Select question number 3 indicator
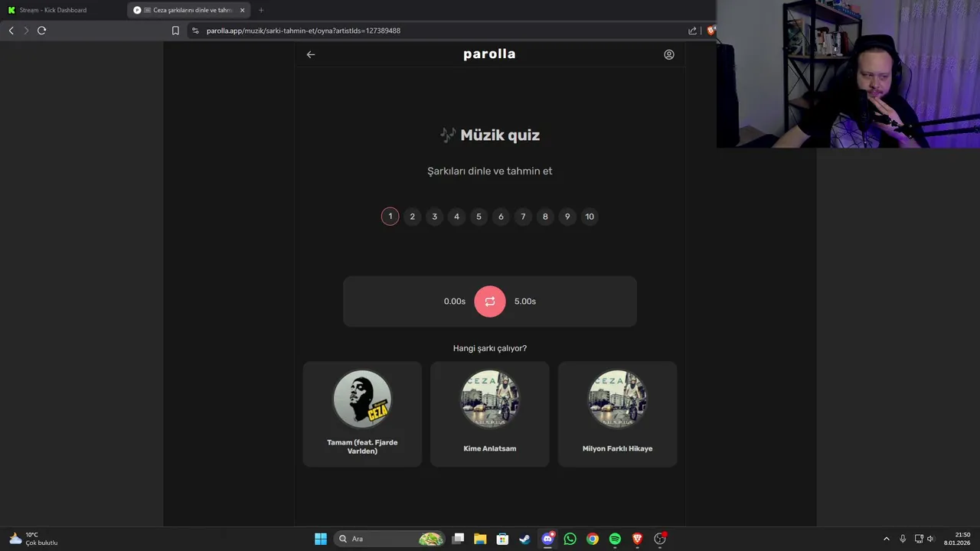The image size is (980, 551). [x=434, y=217]
